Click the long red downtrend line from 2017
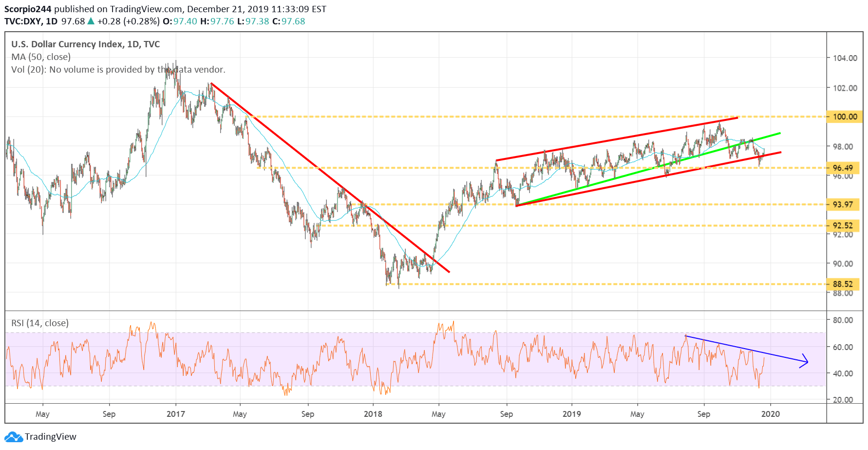Image resolution: width=868 pixels, height=450 pixels. (x=330, y=177)
